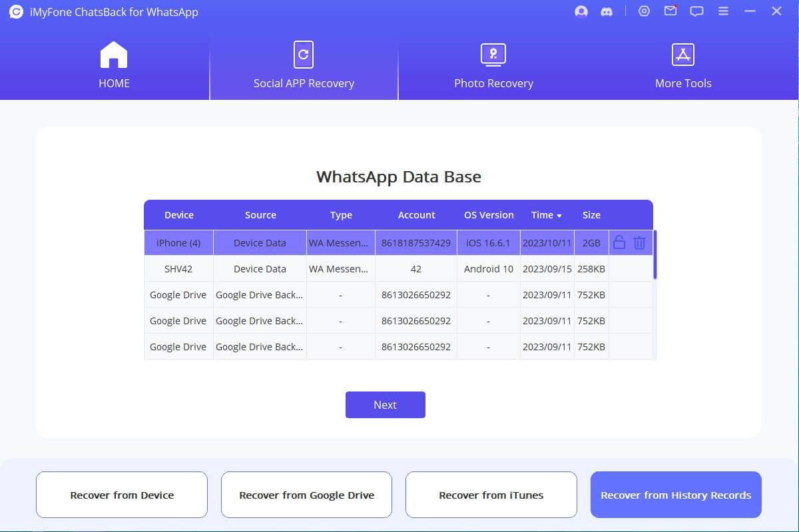This screenshot has width=799, height=532.
Task: Click the target-shaped settings icon
Action: (x=644, y=11)
